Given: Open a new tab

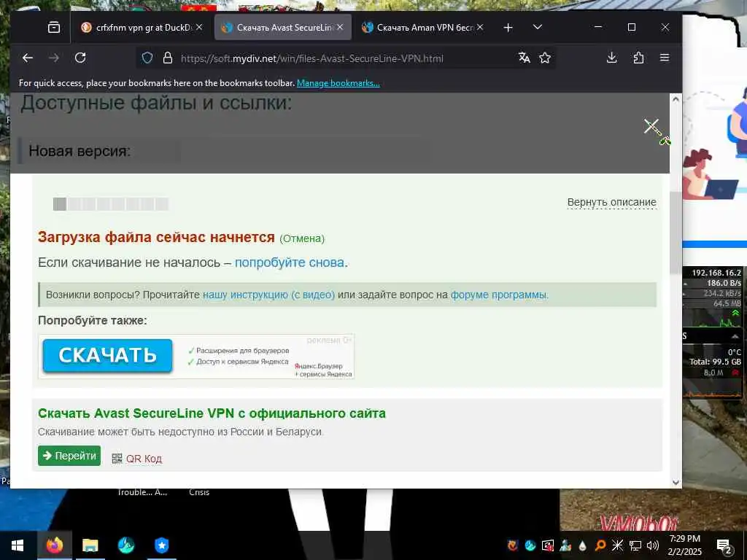Looking at the screenshot, I should [508, 28].
